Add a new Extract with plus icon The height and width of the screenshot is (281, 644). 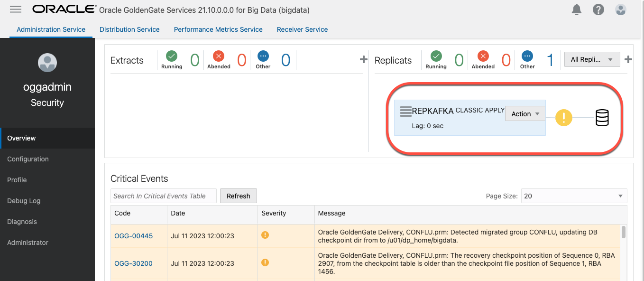click(364, 59)
